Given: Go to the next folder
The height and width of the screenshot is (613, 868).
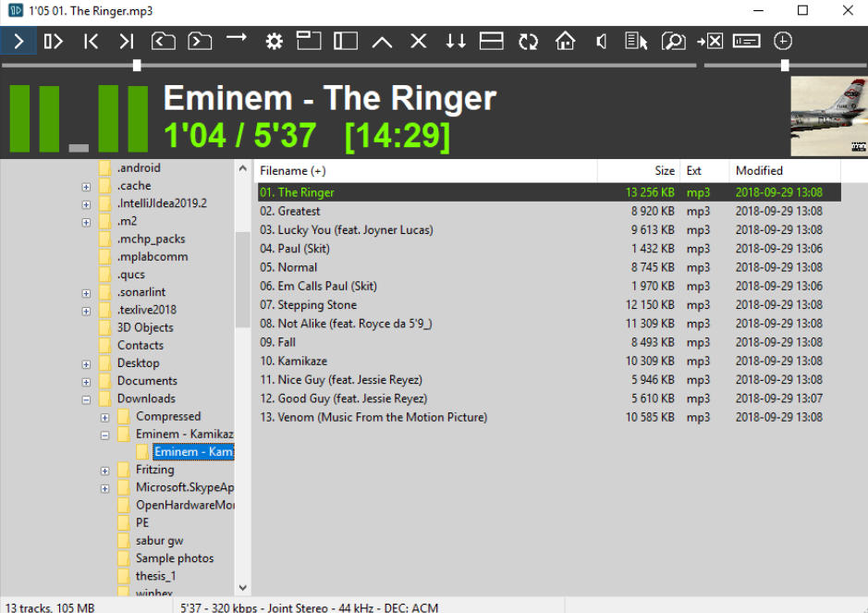Looking at the screenshot, I should (200, 41).
